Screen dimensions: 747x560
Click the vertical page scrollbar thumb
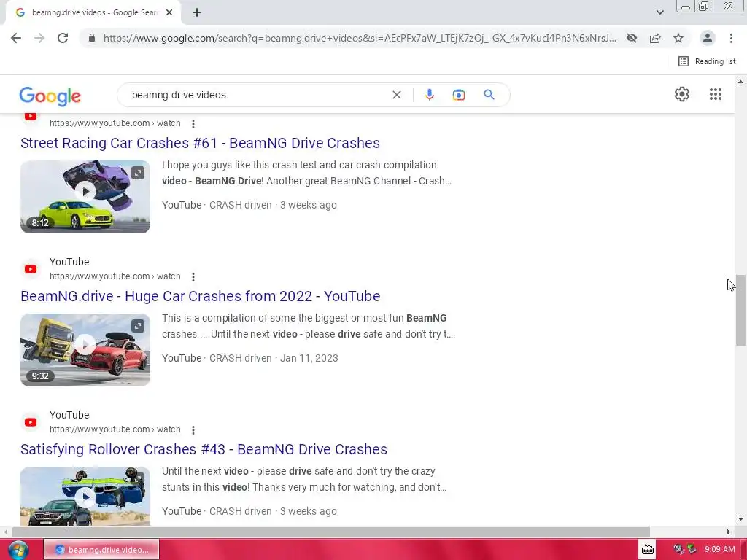(x=740, y=310)
